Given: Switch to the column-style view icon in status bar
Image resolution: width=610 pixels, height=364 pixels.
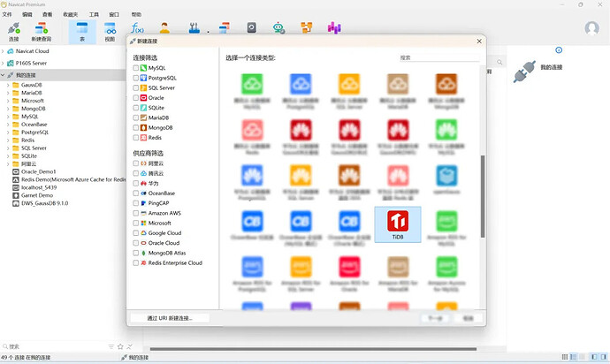Looking at the screenshot, I should click(565, 357).
